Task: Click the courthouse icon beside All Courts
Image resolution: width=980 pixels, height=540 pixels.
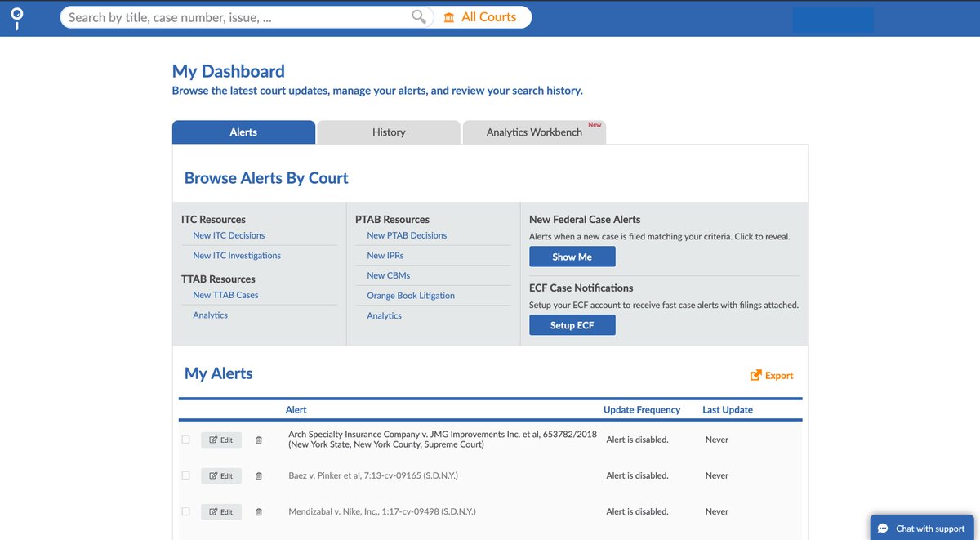Action: [x=449, y=16]
